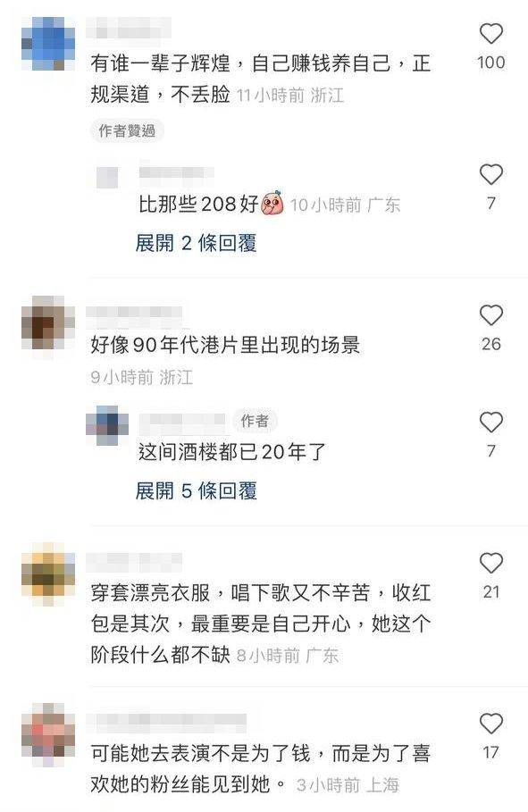Tap the 作者 tag beside reply username
Screen dimensions: 528x812
click(255, 421)
